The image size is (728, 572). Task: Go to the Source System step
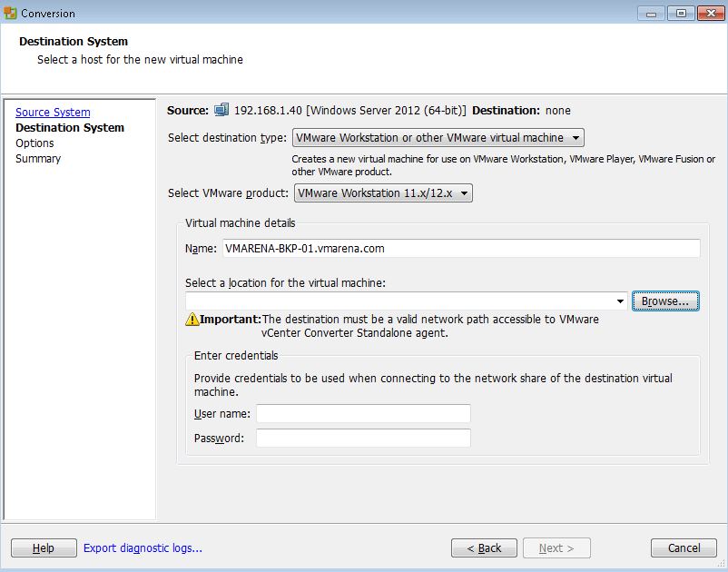(x=53, y=113)
